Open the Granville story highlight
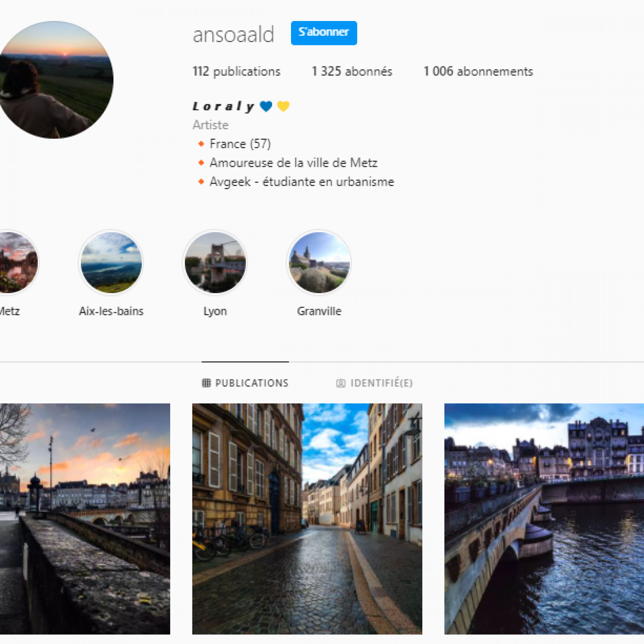Screen dimensions: 644x644 pyautogui.click(x=319, y=262)
